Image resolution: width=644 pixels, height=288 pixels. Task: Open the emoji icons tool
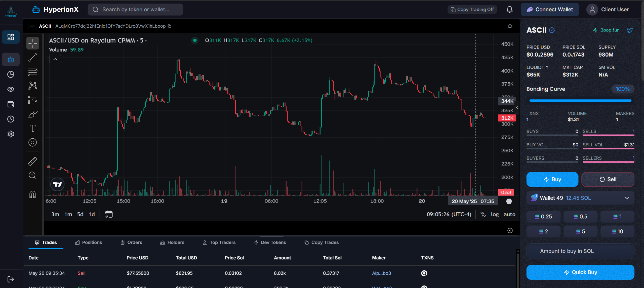coord(33,142)
